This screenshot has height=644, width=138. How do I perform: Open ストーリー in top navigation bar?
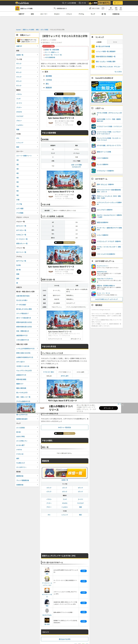[x=44, y=14]
